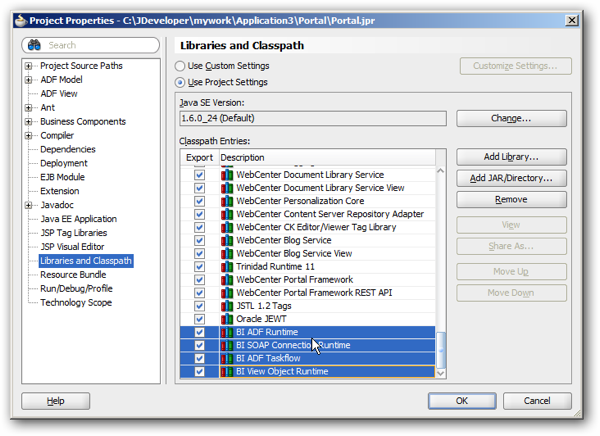Expand the Compiler node
The image size is (600, 436).
pyautogui.click(x=28, y=136)
